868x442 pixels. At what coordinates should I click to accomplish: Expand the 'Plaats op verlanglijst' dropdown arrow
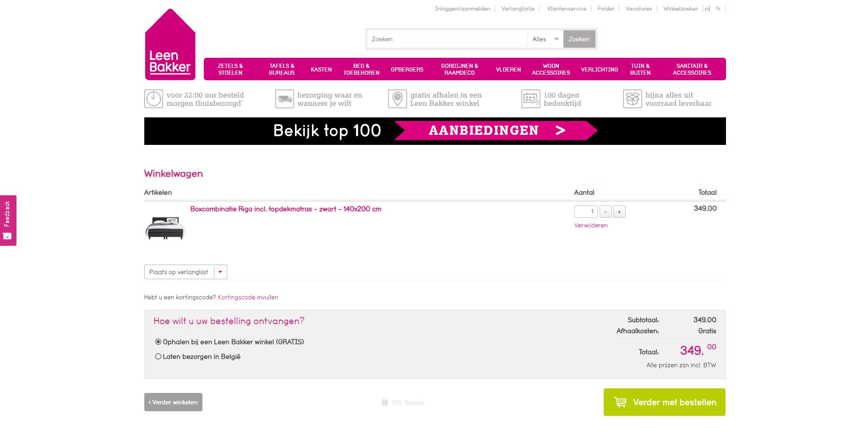coord(220,272)
